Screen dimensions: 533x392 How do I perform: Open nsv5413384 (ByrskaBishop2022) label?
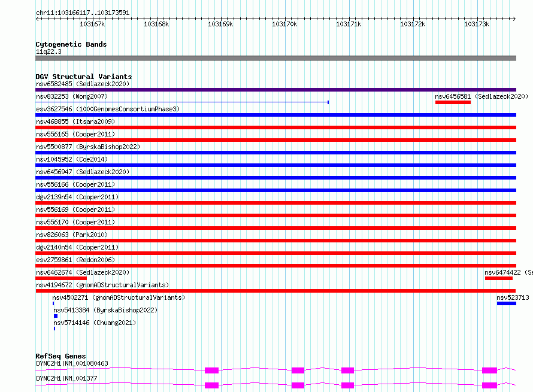pyautogui.click(x=105, y=310)
